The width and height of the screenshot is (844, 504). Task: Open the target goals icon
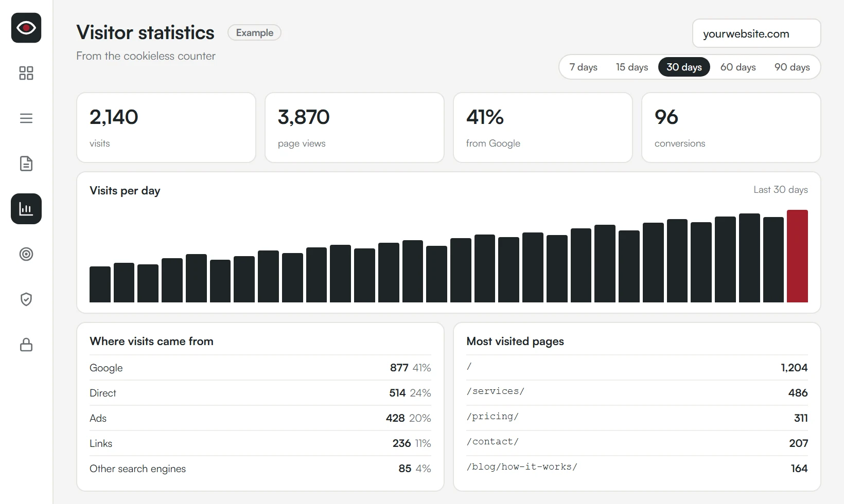point(26,254)
